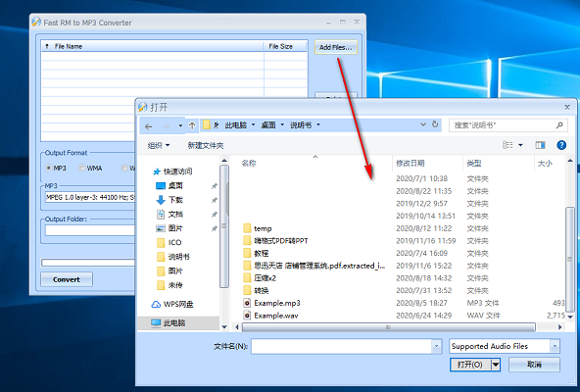The image size is (580, 392).
Task: Click the Output Folder text field
Action: click(90, 230)
